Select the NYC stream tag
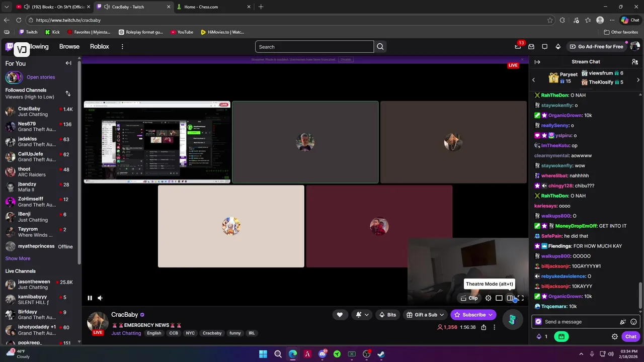Image resolution: width=644 pixels, height=362 pixels. [190, 333]
